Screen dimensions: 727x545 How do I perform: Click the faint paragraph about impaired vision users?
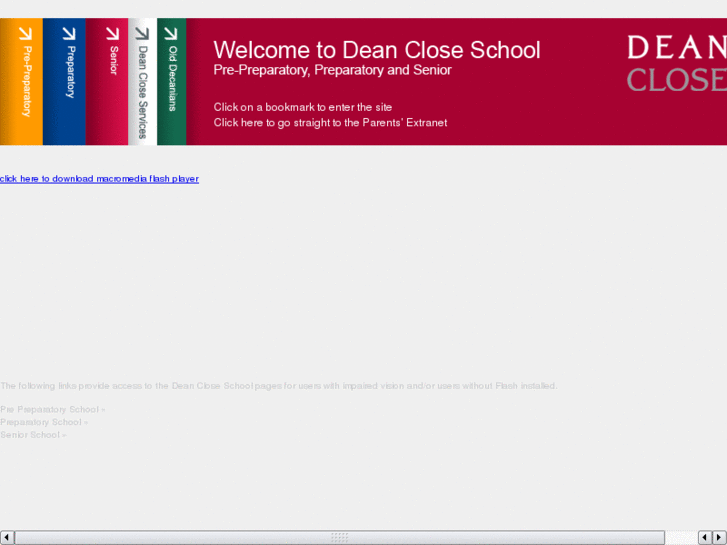point(279,386)
